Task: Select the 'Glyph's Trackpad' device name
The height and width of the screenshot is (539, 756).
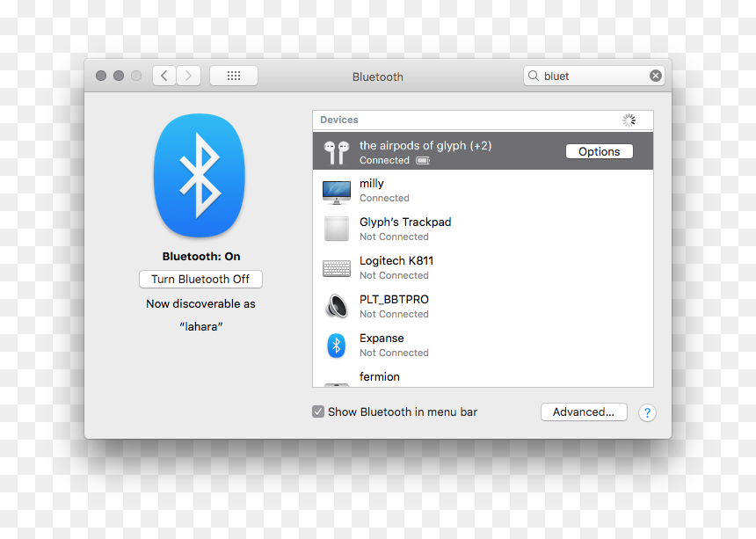Action: [405, 222]
